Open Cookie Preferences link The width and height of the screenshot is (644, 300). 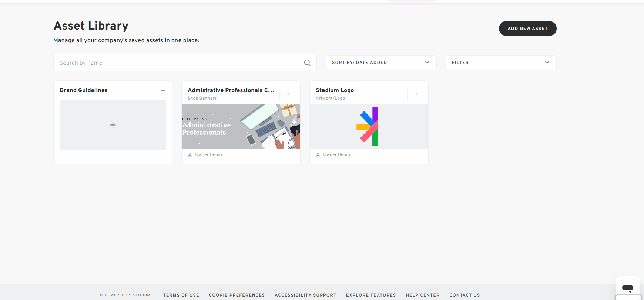tap(237, 295)
